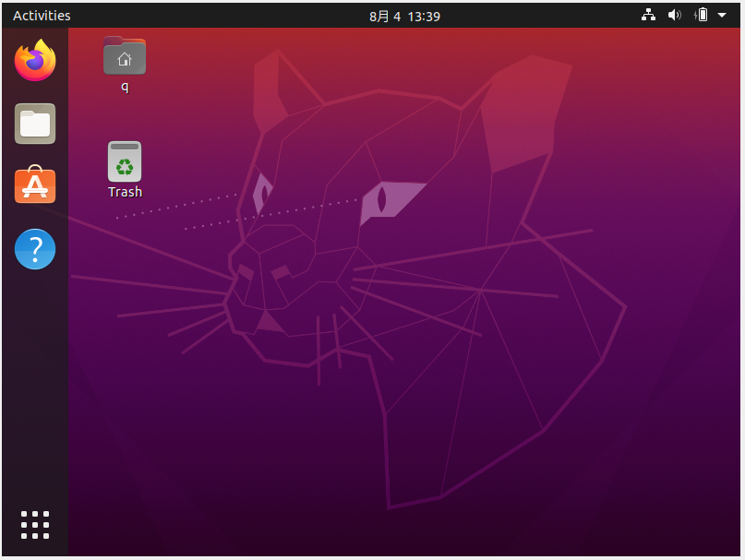745x560 pixels.
Task: Launch Firefox from the dock
Action: [35, 60]
